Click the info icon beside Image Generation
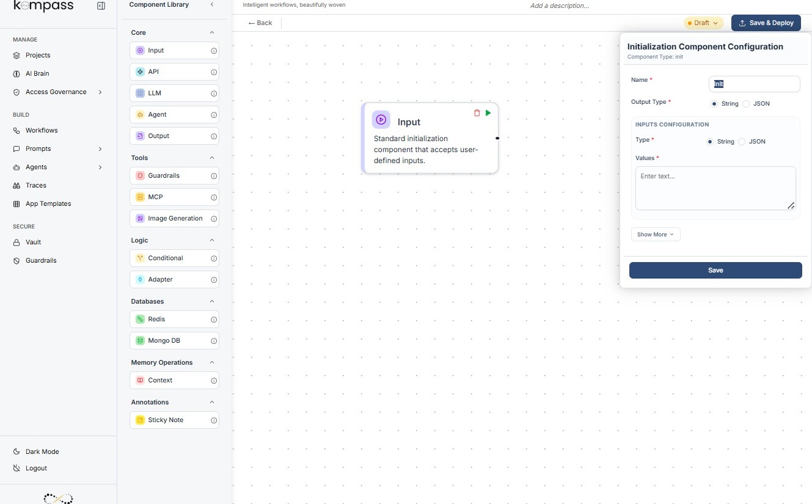Image resolution: width=812 pixels, height=504 pixels. coord(214,219)
